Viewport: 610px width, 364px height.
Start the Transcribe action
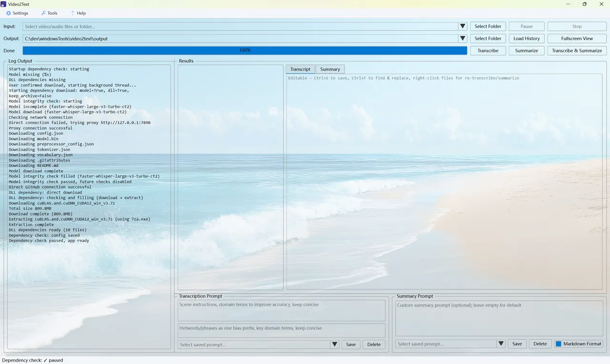tap(488, 51)
